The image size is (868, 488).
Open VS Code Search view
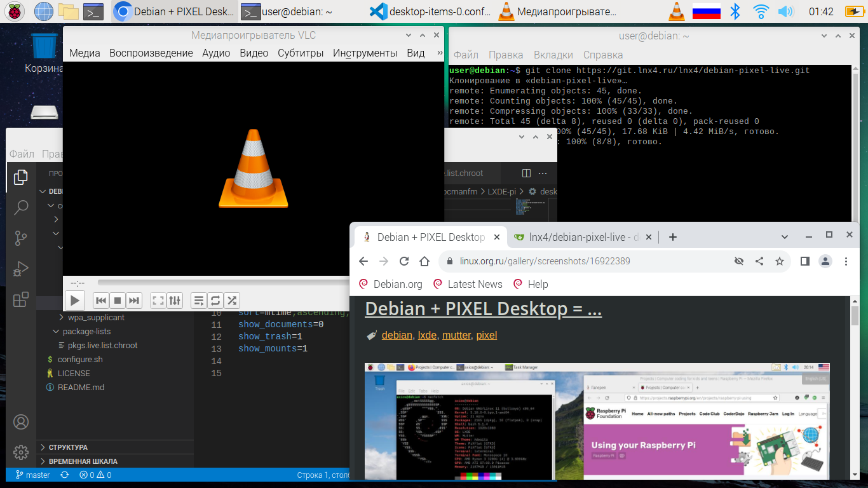(21, 208)
